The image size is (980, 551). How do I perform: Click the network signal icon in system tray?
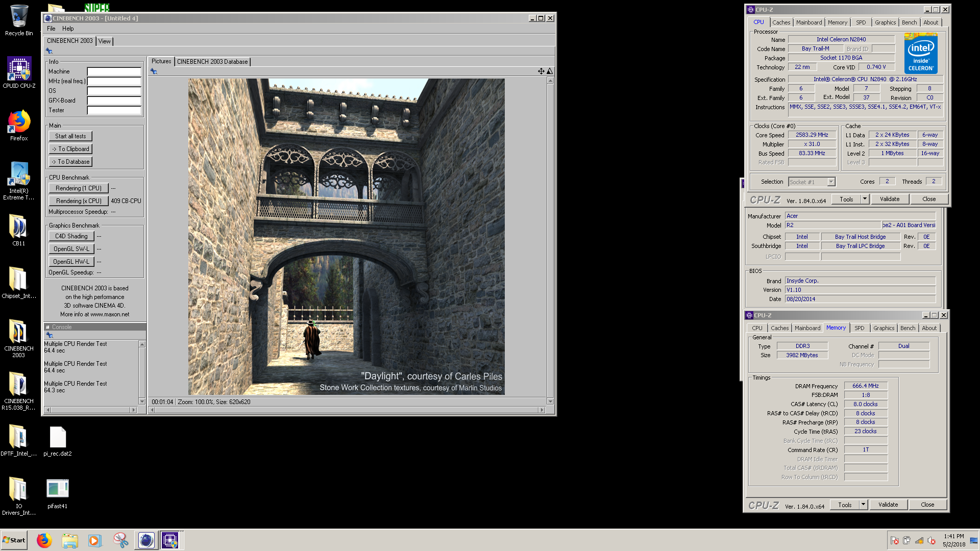[x=919, y=541]
